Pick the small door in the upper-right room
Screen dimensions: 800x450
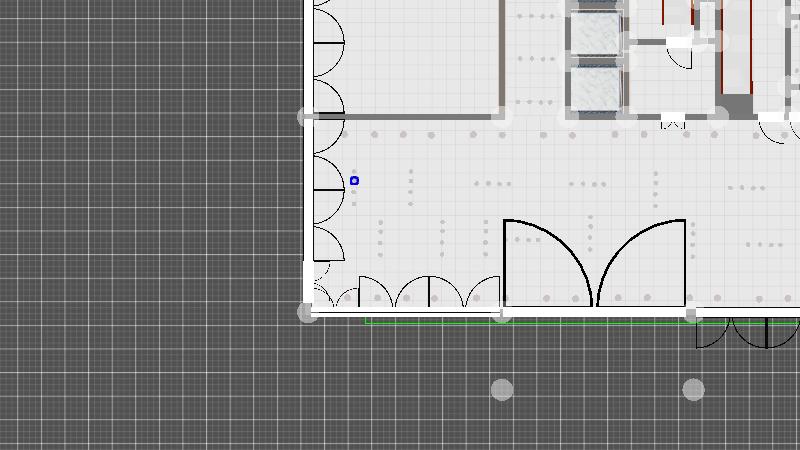(680, 56)
